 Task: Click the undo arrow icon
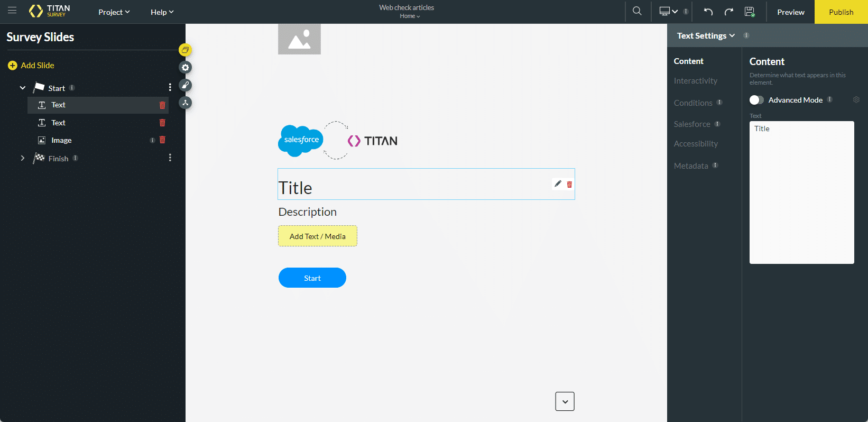(708, 12)
